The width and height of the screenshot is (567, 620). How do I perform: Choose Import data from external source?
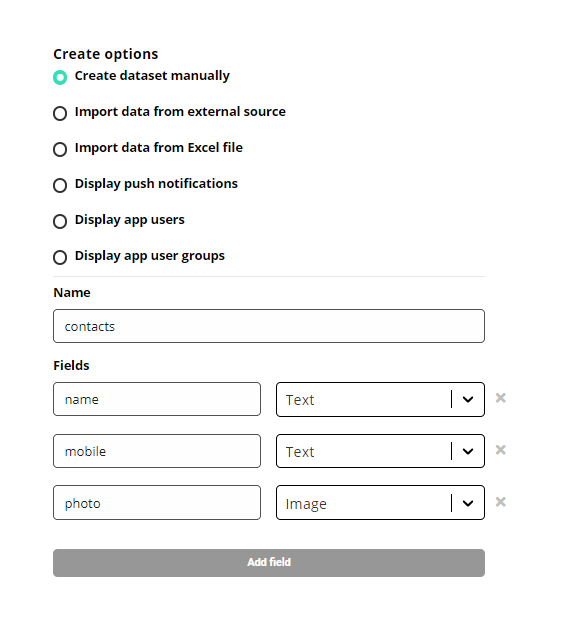(x=60, y=113)
